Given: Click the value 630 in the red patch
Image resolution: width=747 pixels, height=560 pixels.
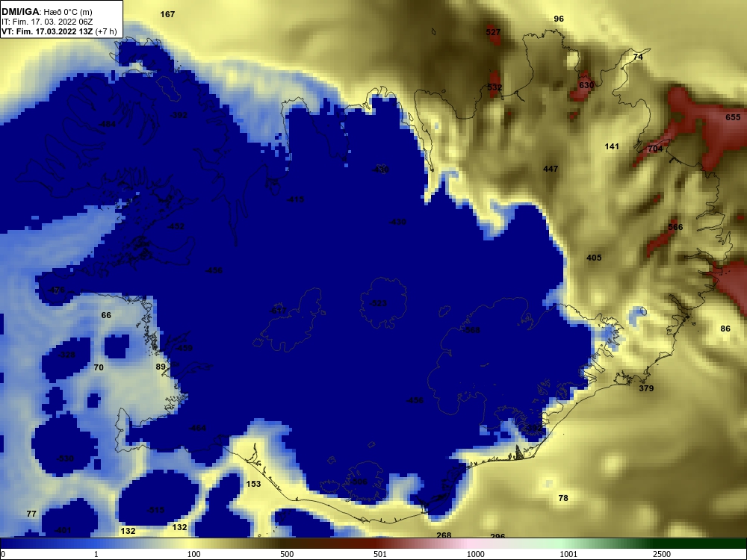Looking at the screenshot, I should click(x=586, y=85).
